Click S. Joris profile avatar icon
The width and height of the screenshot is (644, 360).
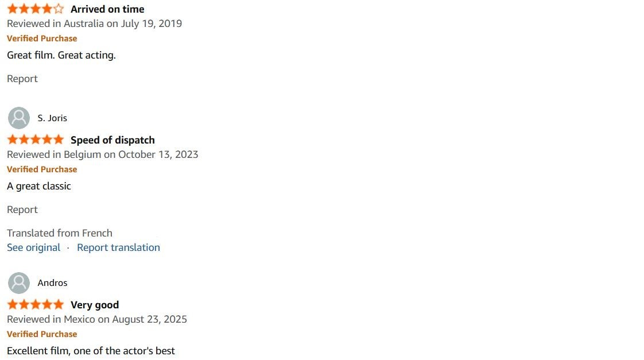click(19, 118)
